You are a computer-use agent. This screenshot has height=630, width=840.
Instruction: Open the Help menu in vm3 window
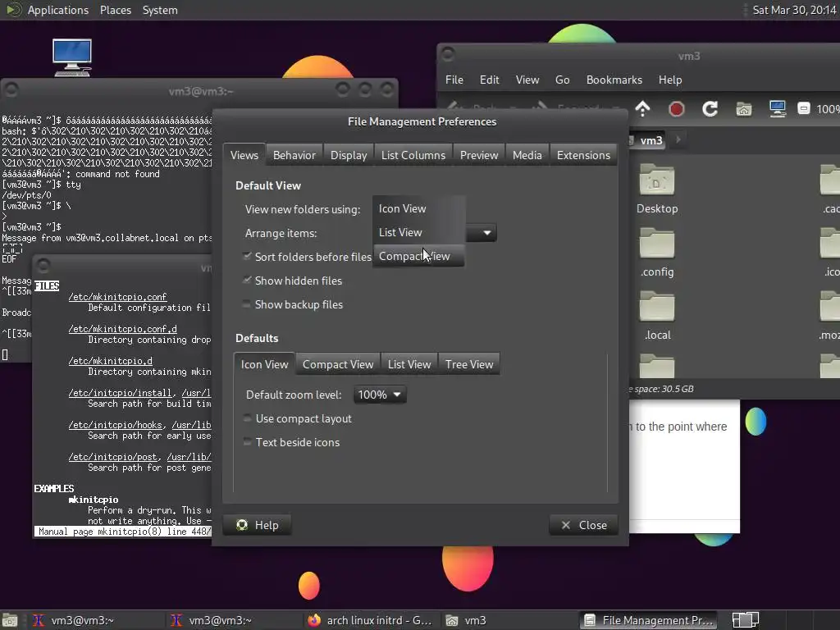(669, 80)
